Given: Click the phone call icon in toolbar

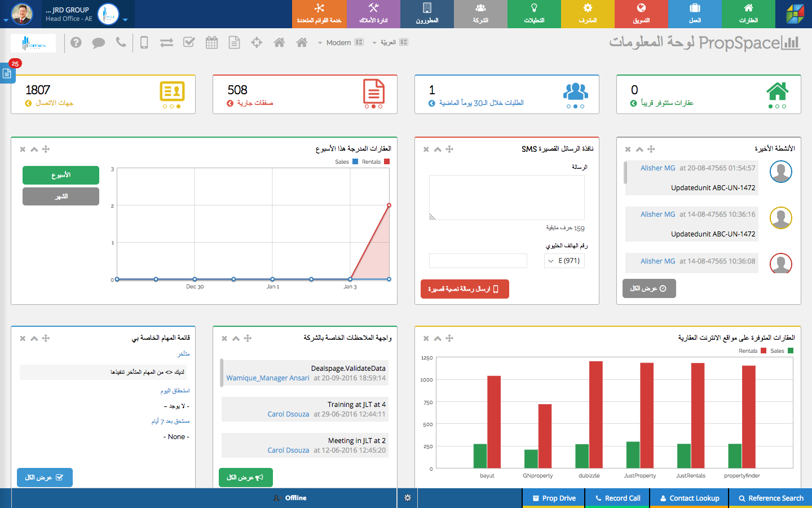Looking at the screenshot, I should tap(121, 42).
